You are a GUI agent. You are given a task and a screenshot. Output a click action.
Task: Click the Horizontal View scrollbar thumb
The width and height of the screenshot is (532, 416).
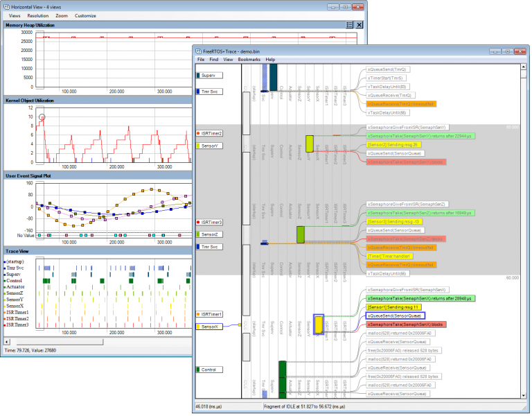pyautogui.click(x=60, y=342)
